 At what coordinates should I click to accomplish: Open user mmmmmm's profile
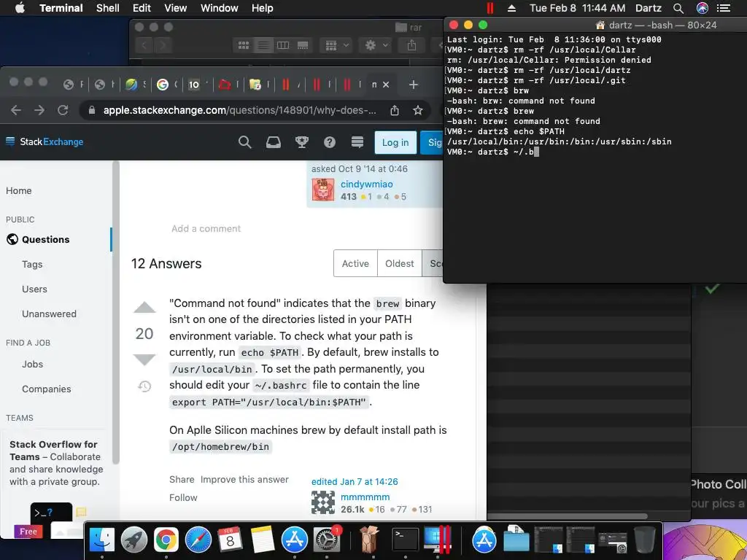(365, 497)
